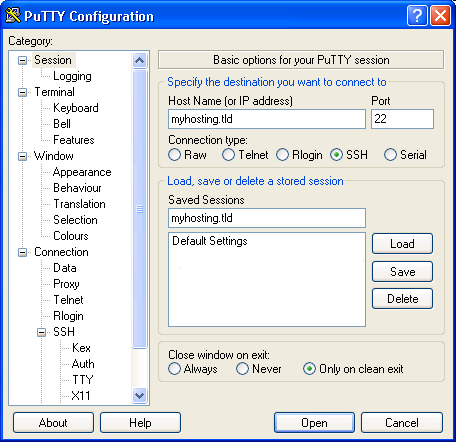Click the question mark help icon
456x442 pixels.
pos(417,16)
